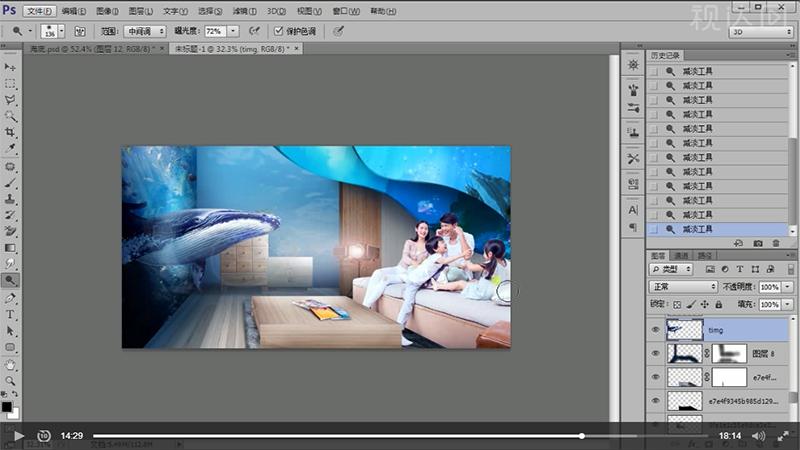The image size is (800, 450).
Task: Click the airbrush icon in options bar
Action: coord(254,31)
